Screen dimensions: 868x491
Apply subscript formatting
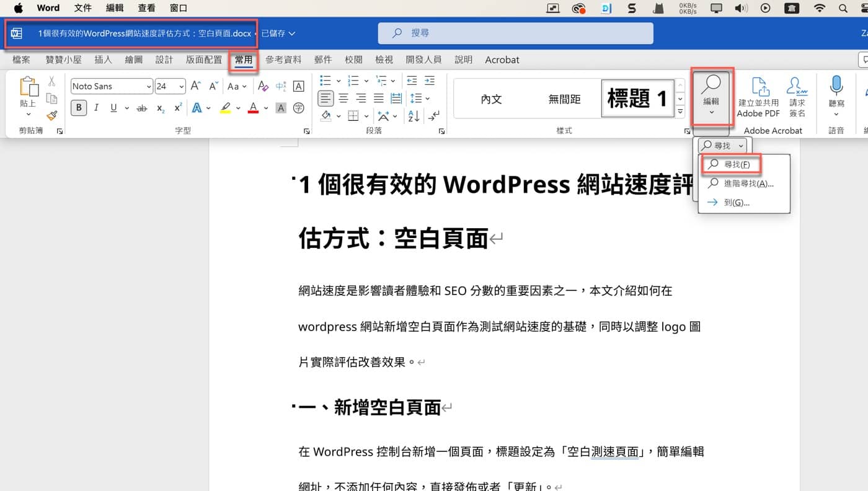[161, 108]
